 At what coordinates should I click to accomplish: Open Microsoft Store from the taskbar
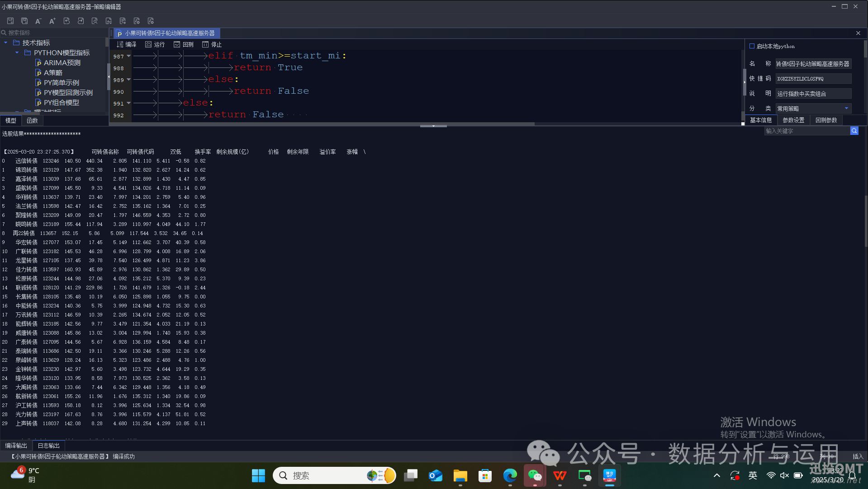pyautogui.click(x=485, y=475)
